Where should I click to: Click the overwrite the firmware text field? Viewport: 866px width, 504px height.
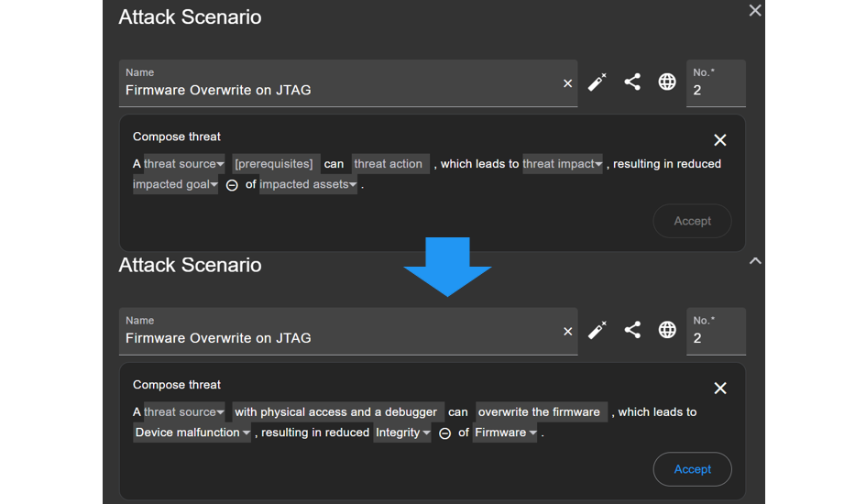point(539,412)
